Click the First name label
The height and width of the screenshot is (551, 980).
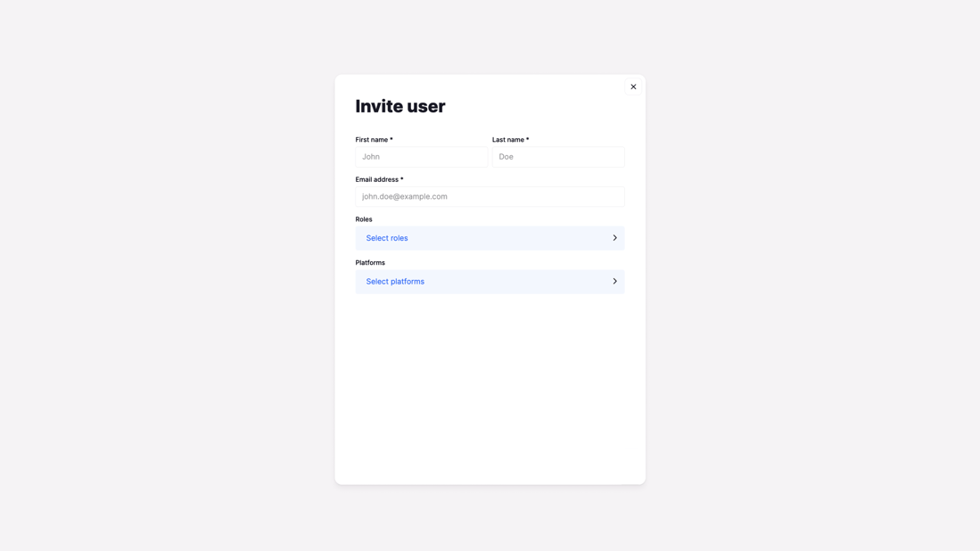[371, 140]
